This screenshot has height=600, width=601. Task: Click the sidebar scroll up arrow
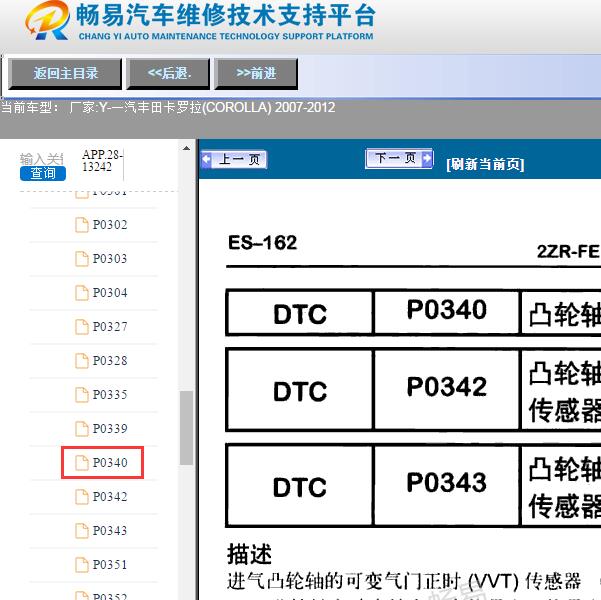(186, 148)
